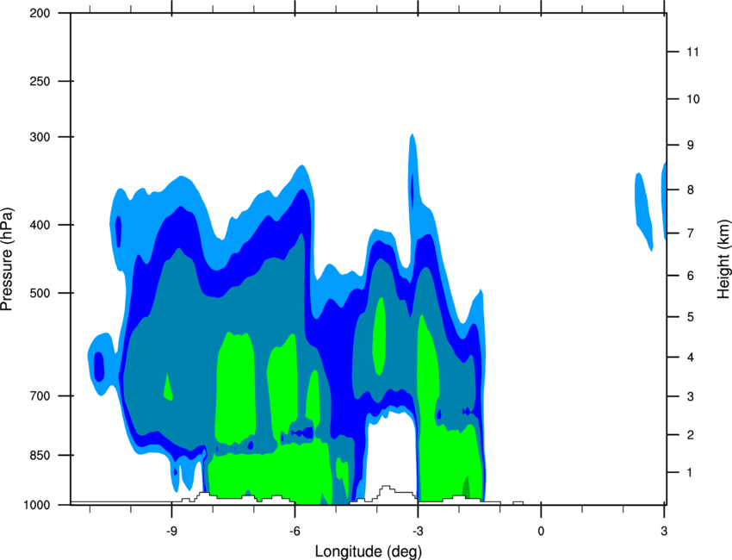732x560 pixels.
Task: Click the 2 km height label
Action: click(x=691, y=435)
